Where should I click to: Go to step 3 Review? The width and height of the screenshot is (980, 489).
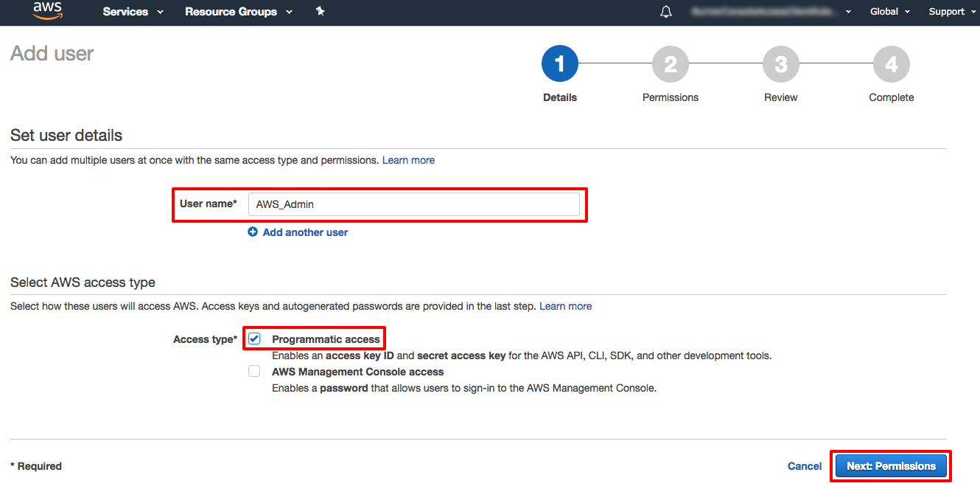pos(781,65)
